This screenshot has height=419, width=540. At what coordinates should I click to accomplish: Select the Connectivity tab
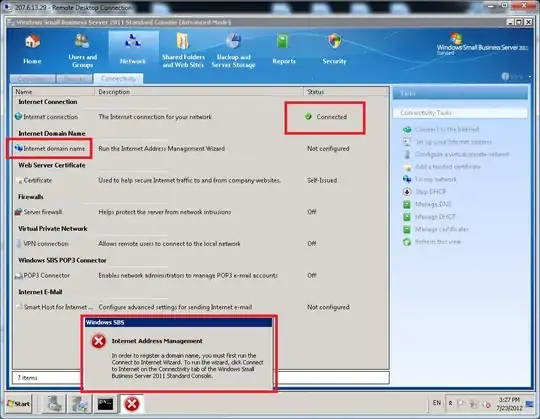click(x=118, y=78)
